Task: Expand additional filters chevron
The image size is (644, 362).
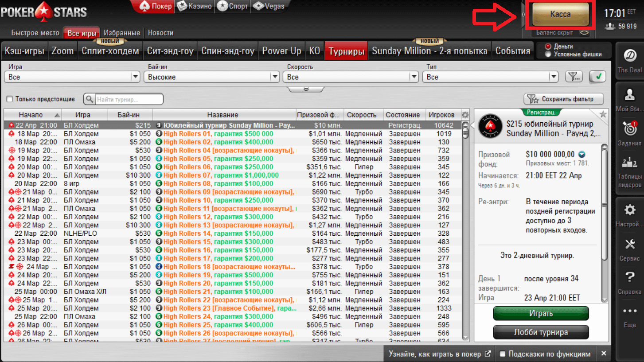Action: pos(306,89)
